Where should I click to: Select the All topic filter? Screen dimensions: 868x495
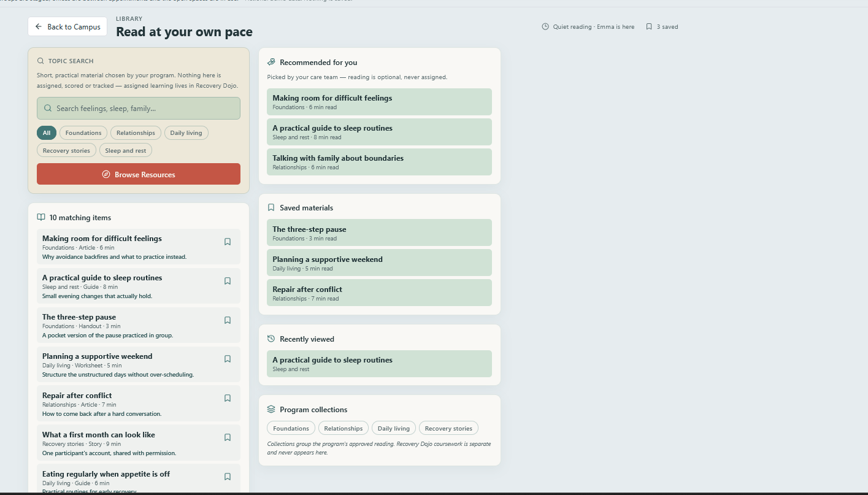point(47,132)
